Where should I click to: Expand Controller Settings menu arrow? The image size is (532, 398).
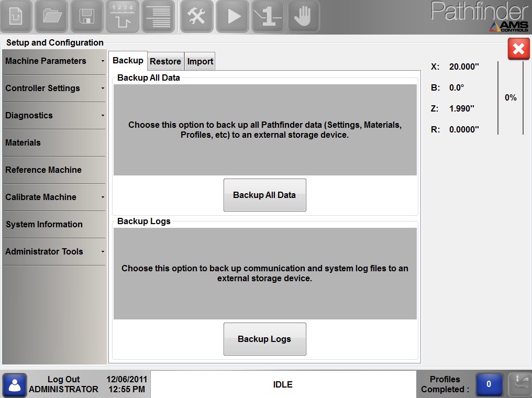coord(103,88)
